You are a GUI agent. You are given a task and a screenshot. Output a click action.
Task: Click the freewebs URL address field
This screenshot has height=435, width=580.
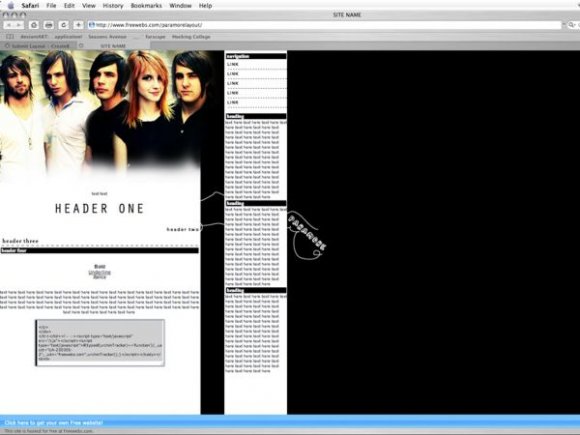[325, 25]
